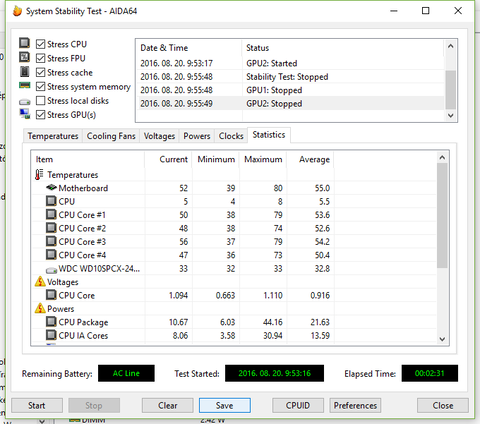The height and width of the screenshot is (424, 480).
Task: Click the statistics table scrollbar thumb
Action: [x=442, y=215]
